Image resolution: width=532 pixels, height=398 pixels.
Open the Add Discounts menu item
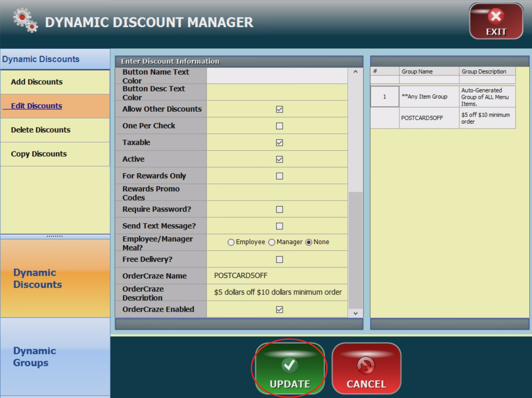point(37,82)
